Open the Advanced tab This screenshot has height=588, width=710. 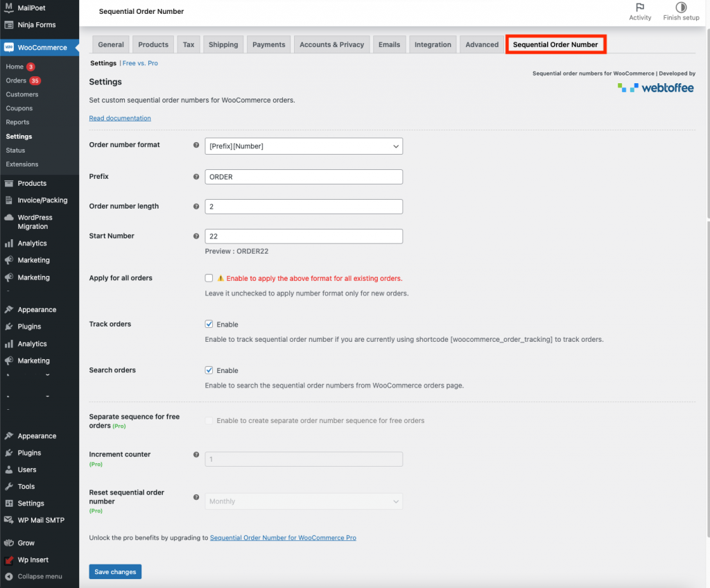point(482,44)
